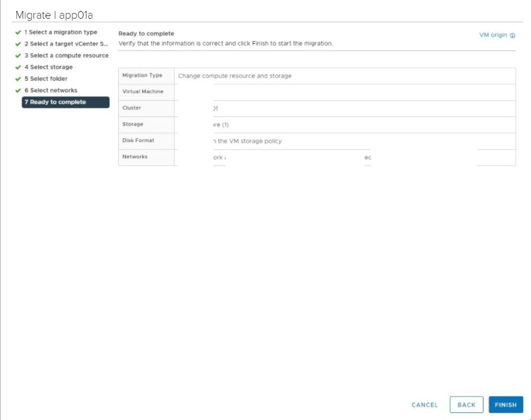Click the checkmark next to Select networks
Viewport: 531px width, 420px height.
[x=17, y=91]
